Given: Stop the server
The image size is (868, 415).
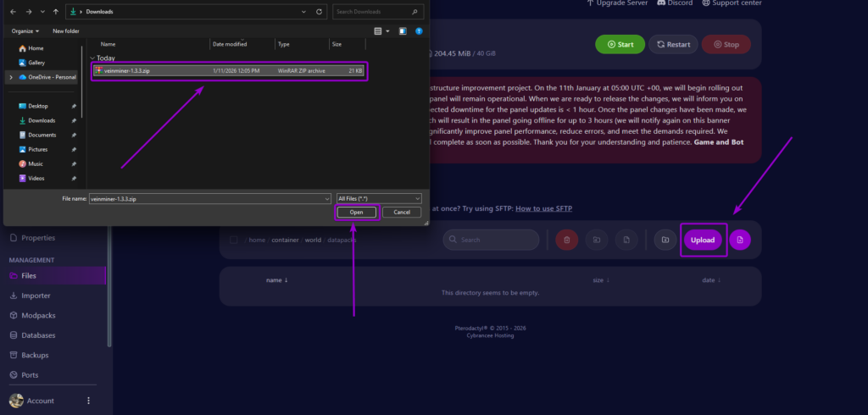Looking at the screenshot, I should tap(726, 44).
